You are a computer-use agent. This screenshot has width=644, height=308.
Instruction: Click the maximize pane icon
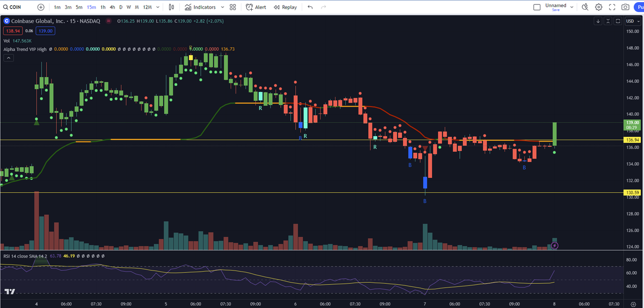618,21
